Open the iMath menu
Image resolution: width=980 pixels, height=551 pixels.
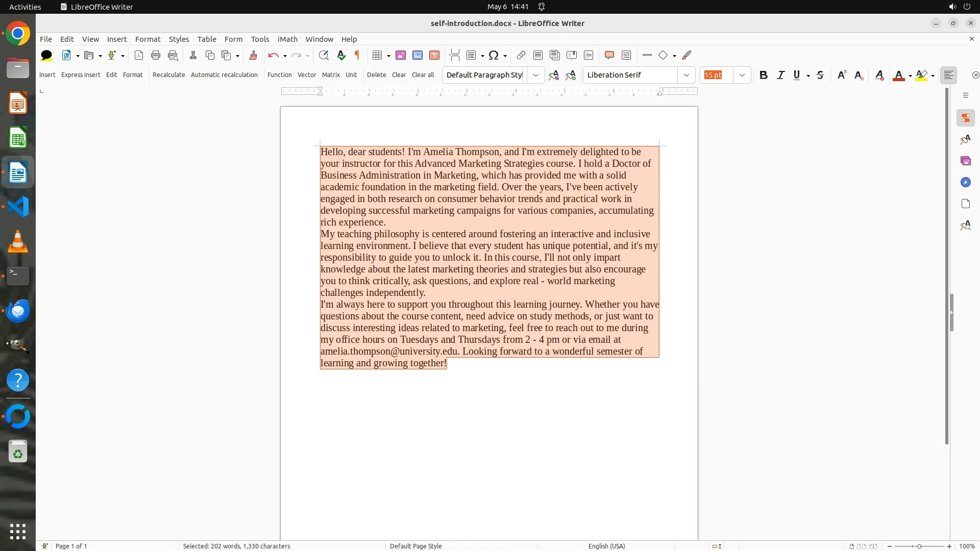[x=287, y=39]
